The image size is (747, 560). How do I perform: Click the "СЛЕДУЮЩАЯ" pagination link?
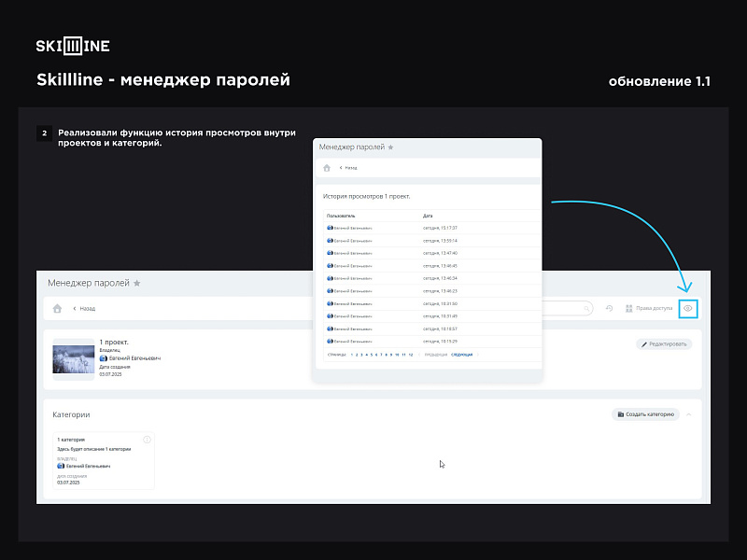pos(462,355)
